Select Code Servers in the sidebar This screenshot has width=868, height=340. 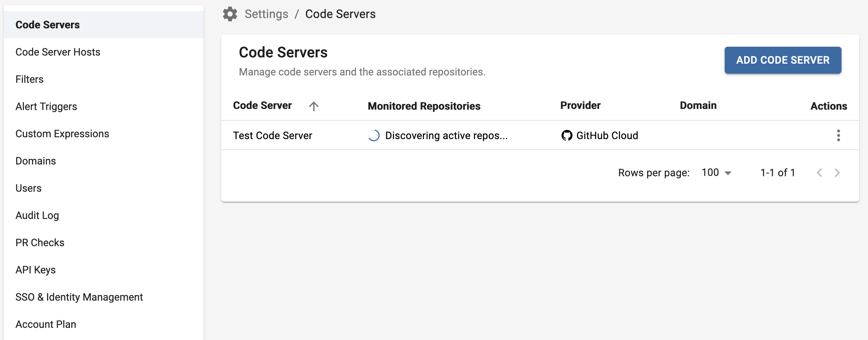click(x=104, y=25)
